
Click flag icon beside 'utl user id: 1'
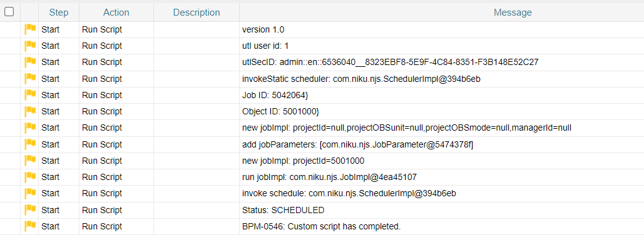[x=30, y=46]
